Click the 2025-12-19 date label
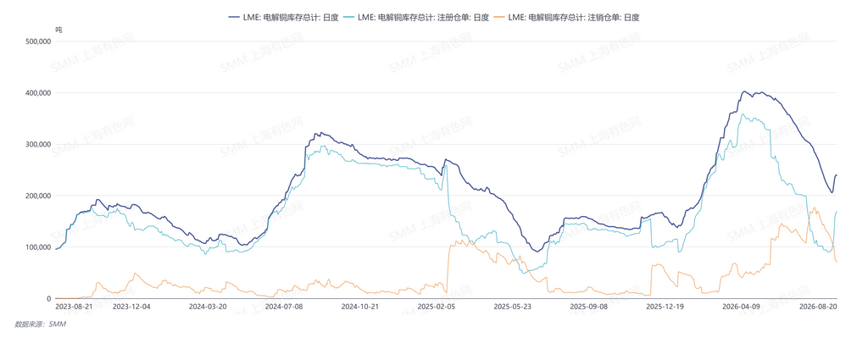This screenshot has width=868, height=338. 665,306
